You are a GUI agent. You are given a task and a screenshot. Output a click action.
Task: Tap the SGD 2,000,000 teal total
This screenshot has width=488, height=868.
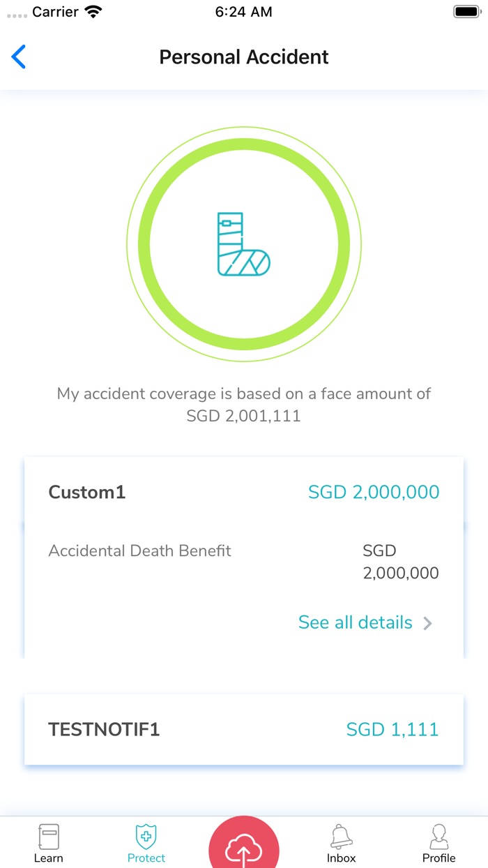click(x=374, y=493)
